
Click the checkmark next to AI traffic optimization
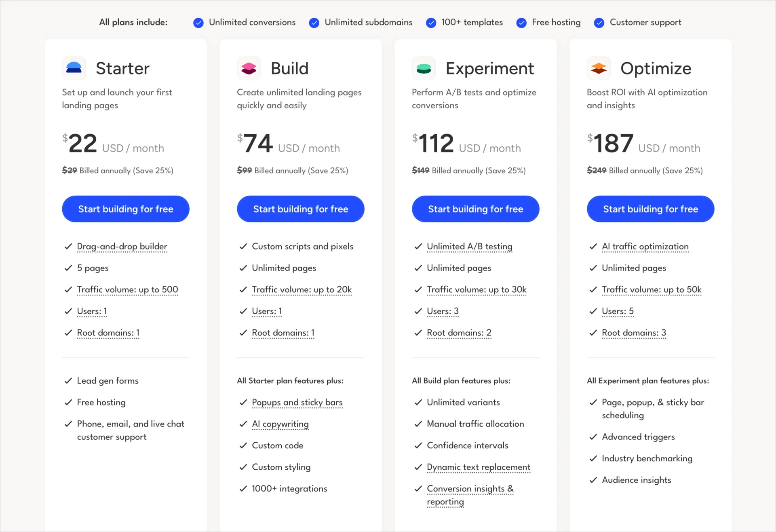tap(593, 247)
